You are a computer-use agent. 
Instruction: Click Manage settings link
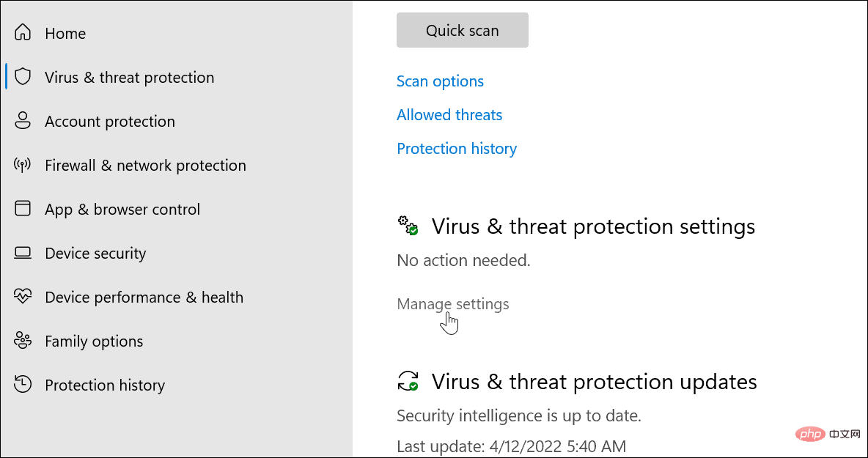coord(452,304)
